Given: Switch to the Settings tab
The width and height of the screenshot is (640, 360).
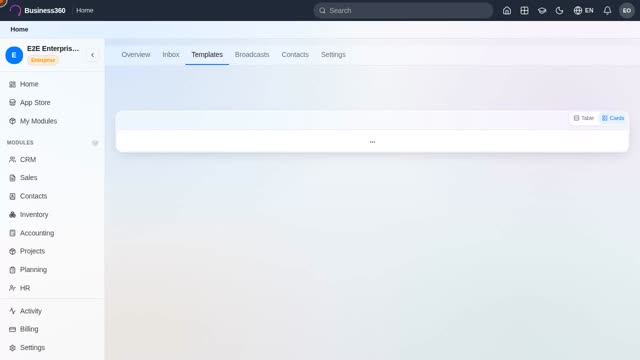Looking at the screenshot, I should (333, 55).
